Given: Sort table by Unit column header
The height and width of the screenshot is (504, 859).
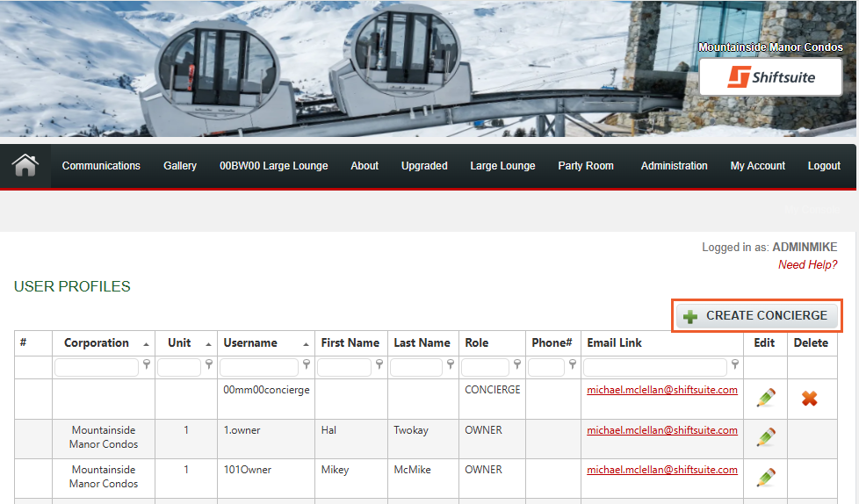Looking at the screenshot, I should (179, 343).
